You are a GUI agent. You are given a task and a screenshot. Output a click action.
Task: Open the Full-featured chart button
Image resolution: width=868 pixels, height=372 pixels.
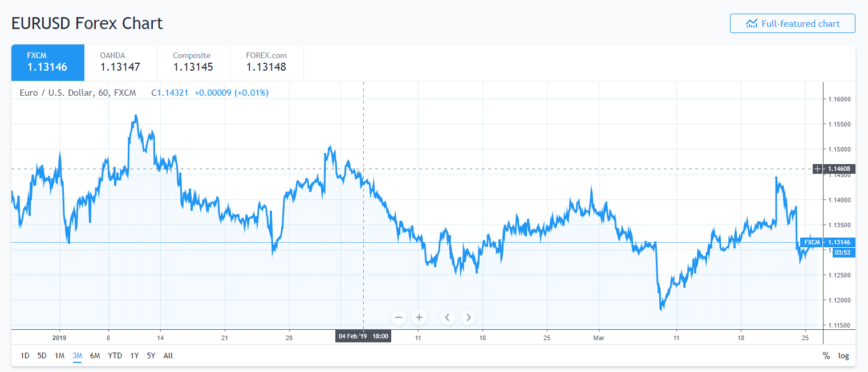(x=793, y=23)
